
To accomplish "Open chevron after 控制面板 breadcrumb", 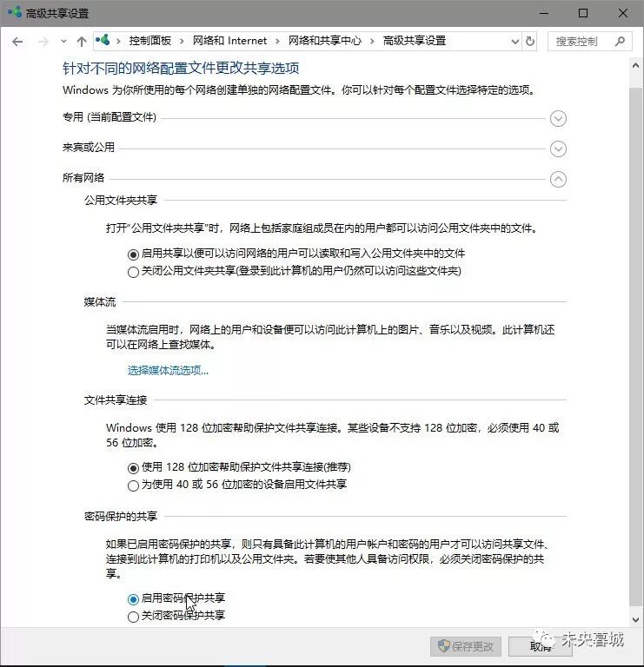I will point(182,42).
